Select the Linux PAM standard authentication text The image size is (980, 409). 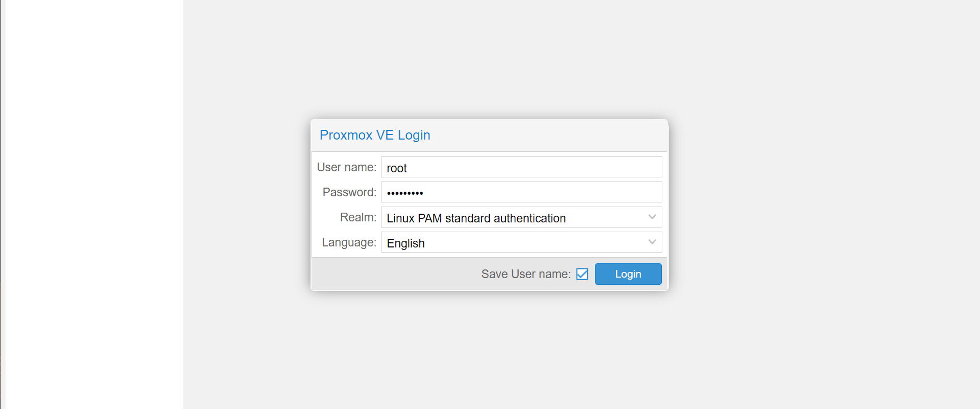476,218
